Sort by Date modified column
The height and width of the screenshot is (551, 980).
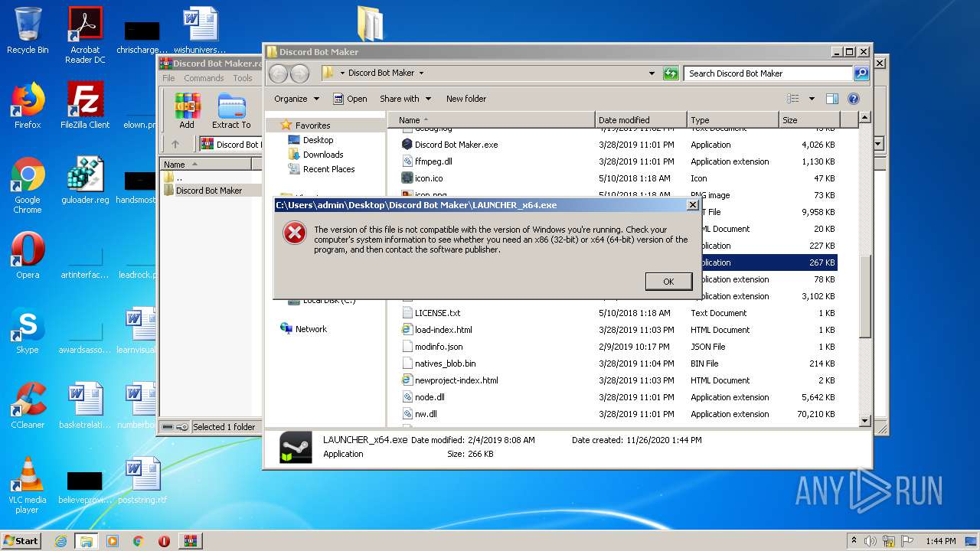pos(641,120)
